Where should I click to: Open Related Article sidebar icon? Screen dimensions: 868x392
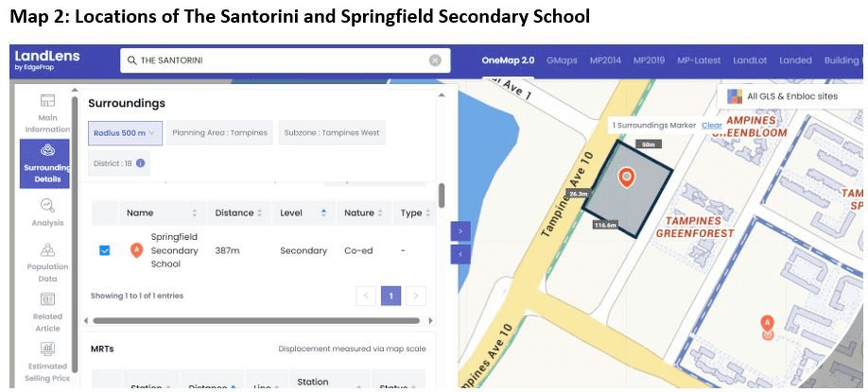[x=47, y=300]
